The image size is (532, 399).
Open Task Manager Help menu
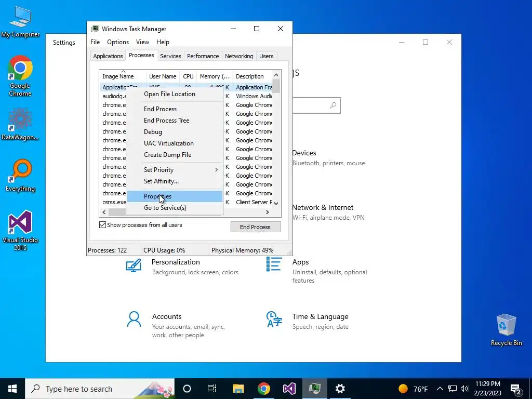click(163, 42)
